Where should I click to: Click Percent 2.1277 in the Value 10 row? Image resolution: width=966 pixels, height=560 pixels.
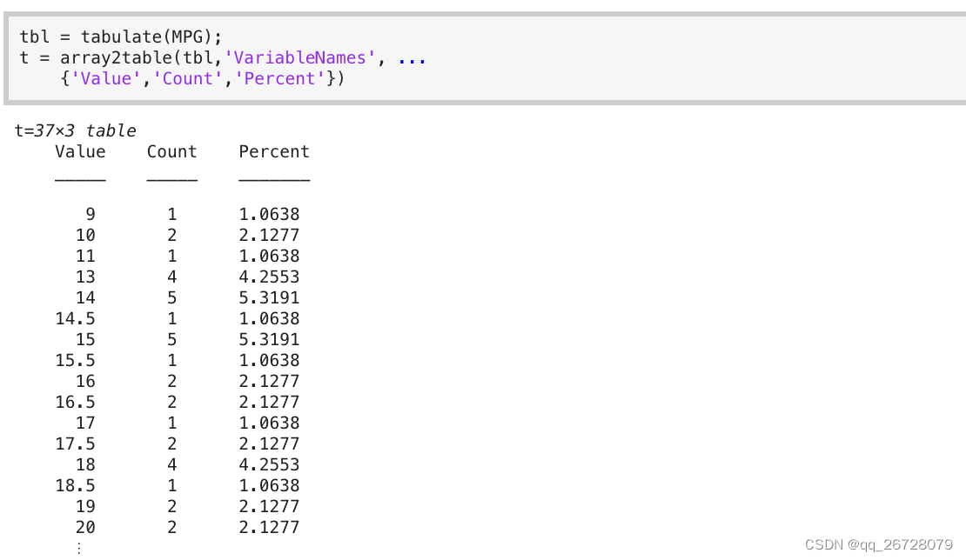[x=269, y=235]
